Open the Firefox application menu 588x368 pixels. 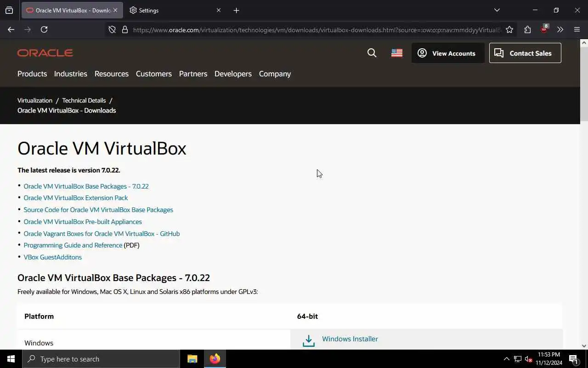577,29
